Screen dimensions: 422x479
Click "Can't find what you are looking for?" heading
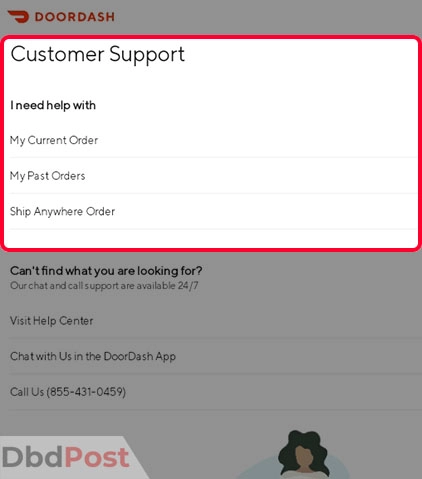(106, 271)
